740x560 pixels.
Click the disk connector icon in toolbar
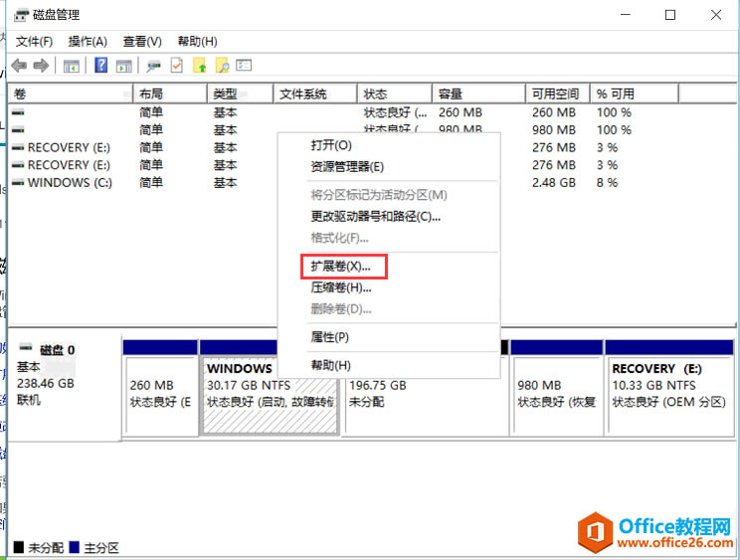[153, 66]
